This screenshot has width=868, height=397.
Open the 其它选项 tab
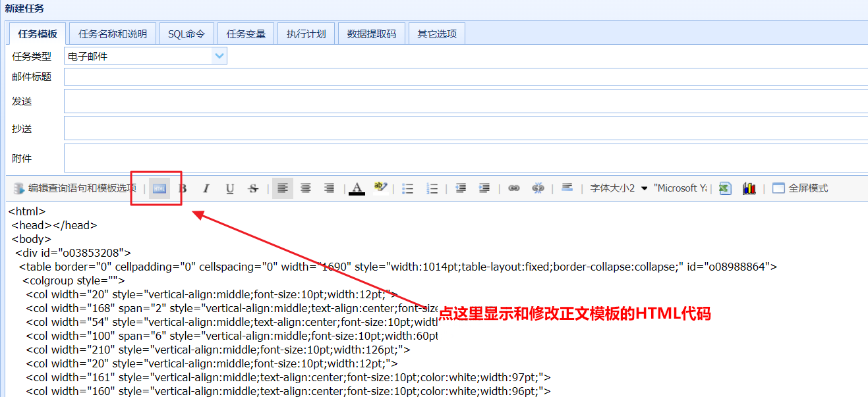coord(437,34)
